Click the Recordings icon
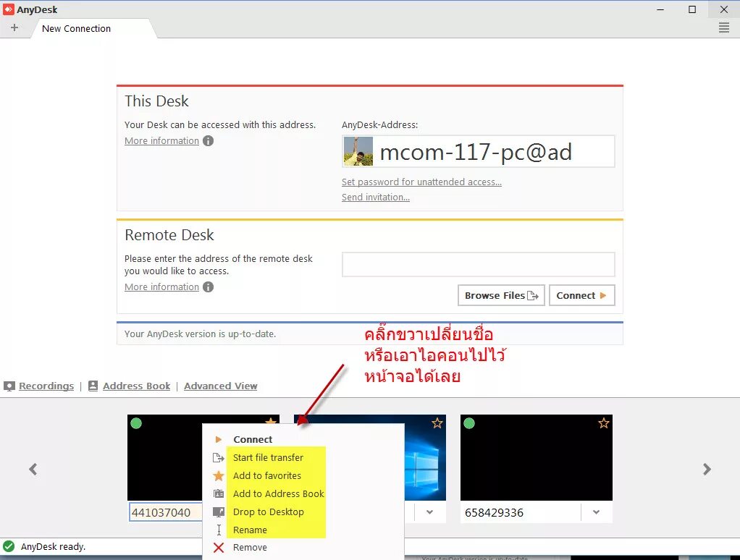This screenshot has width=740, height=560. click(x=9, y=386)
